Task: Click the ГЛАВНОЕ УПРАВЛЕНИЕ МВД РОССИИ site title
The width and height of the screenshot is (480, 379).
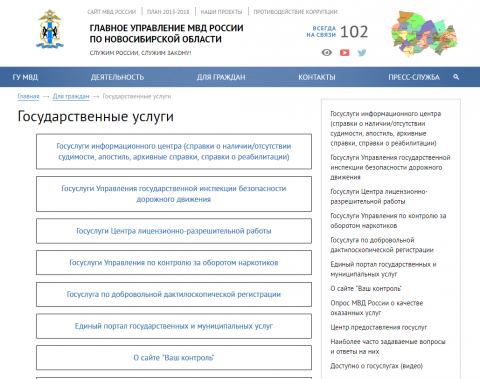Action: click(166, 33)
